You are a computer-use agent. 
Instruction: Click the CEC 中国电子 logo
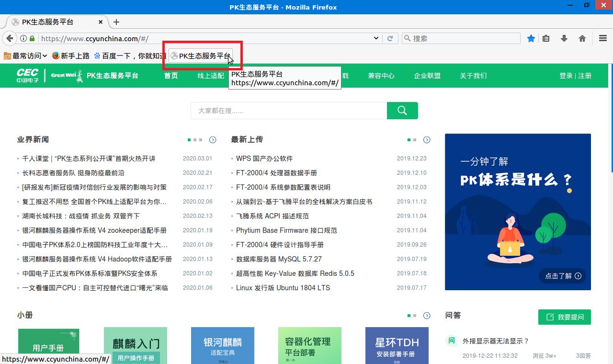pos(28,75)
